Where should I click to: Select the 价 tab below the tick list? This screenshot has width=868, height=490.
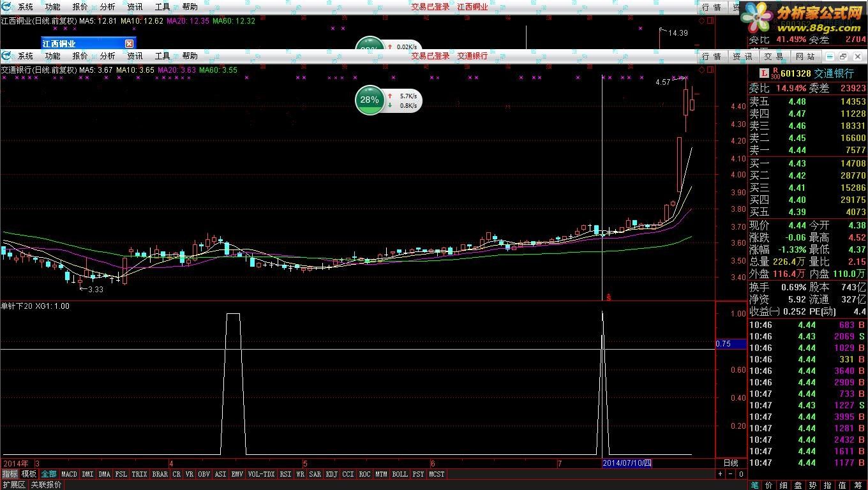769,485
